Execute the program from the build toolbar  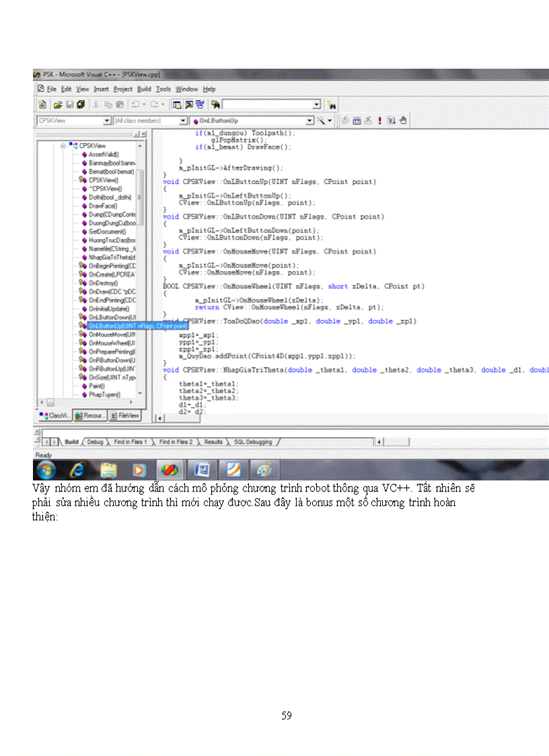(x=381, y=121)
